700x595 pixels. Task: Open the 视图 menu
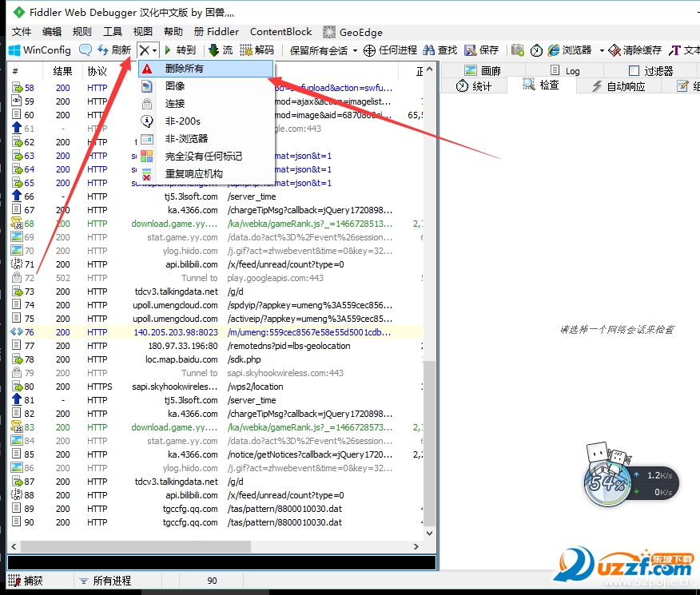tap(143, 32)
